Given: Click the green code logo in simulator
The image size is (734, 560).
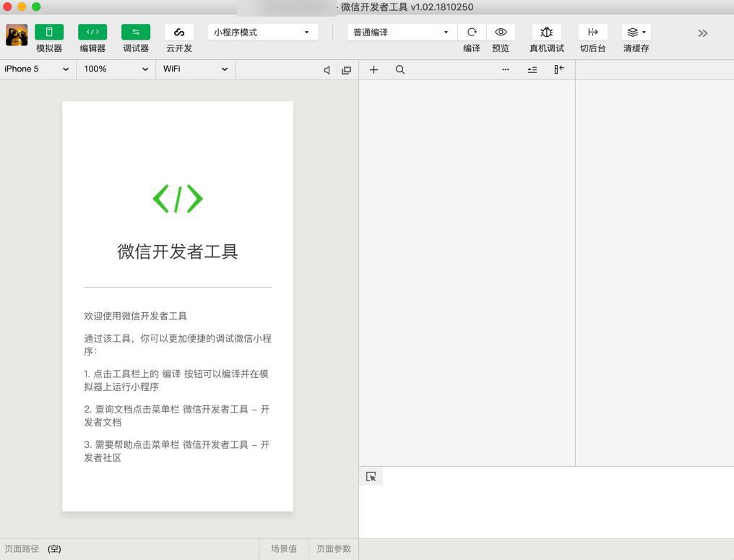Looking at the screenshot, I should (x=178, y=199).
